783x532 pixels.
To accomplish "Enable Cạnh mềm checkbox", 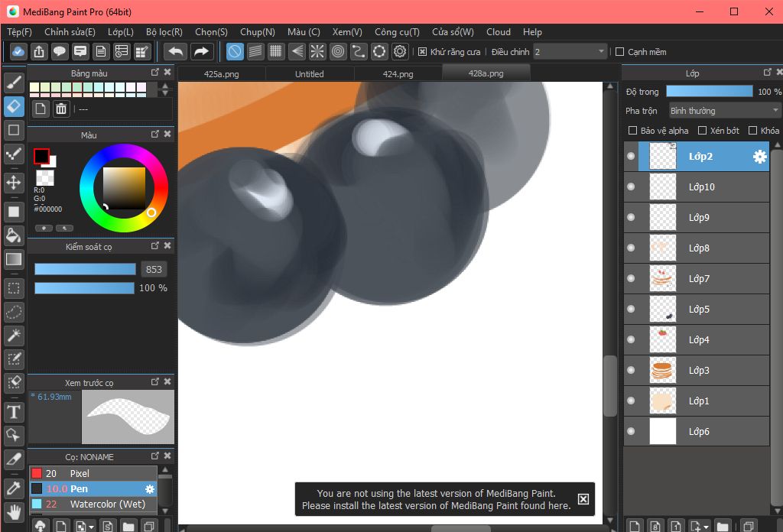I will click(619, 52).
